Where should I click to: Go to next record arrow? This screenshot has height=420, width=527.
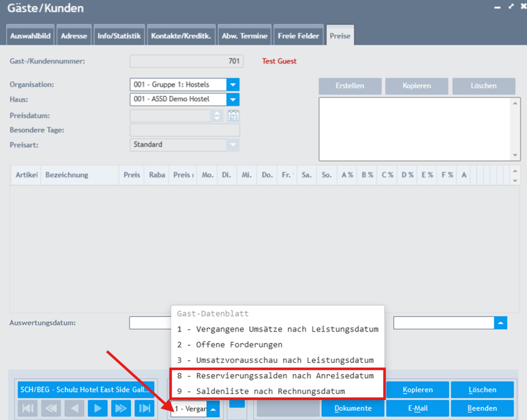click(x=97, y=409)
